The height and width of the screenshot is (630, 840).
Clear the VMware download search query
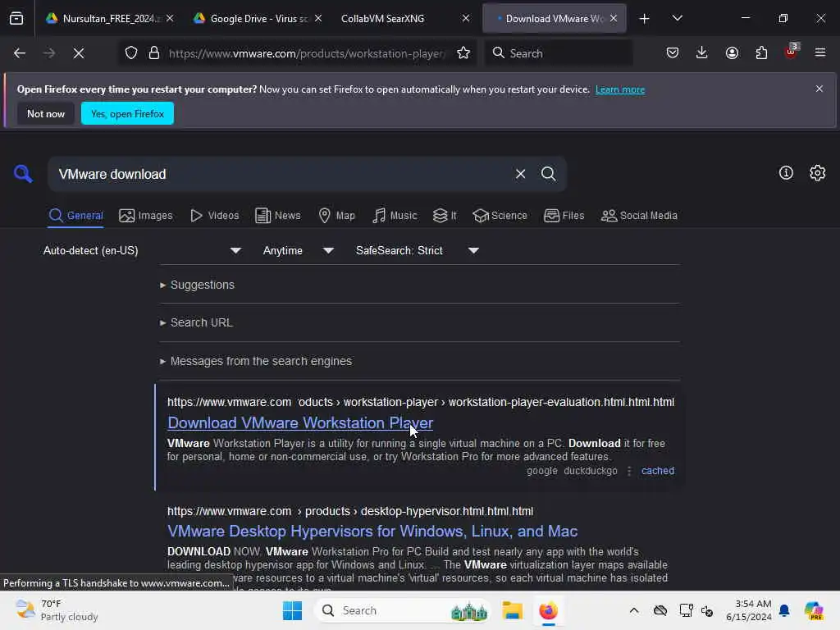click(x=520, y=174)
